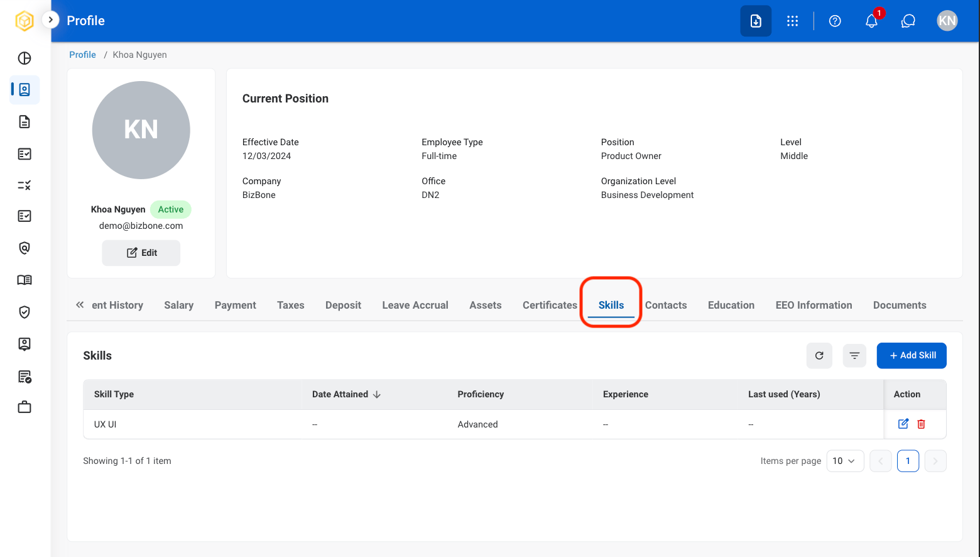Click the Active status badge
The image size is (980, 557).
pos(171,209)
